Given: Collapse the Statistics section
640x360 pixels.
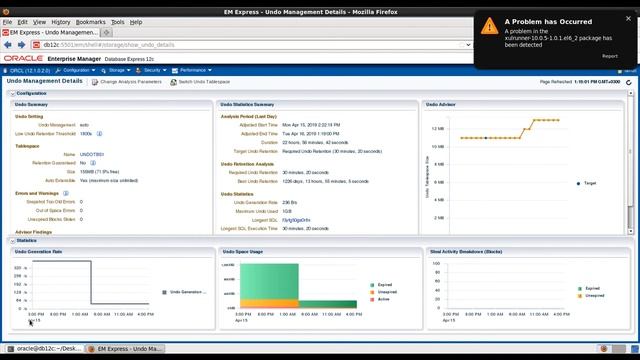Looking at the screenshot, I should (13, 241).
